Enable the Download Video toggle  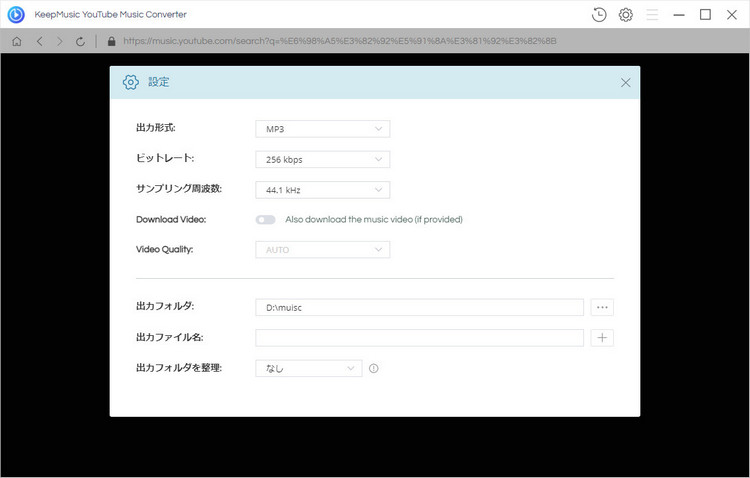[x=265, y=219]
